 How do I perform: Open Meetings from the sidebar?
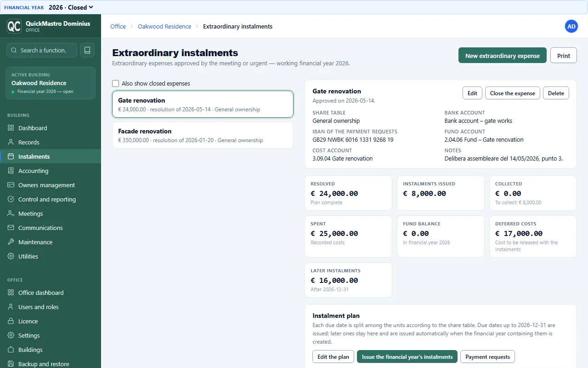tap(51, 213)
